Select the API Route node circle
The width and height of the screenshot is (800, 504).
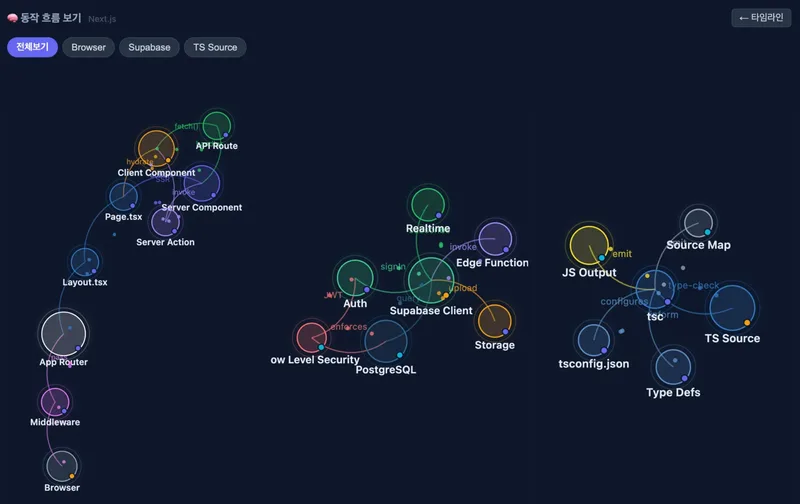pos(217,125)
